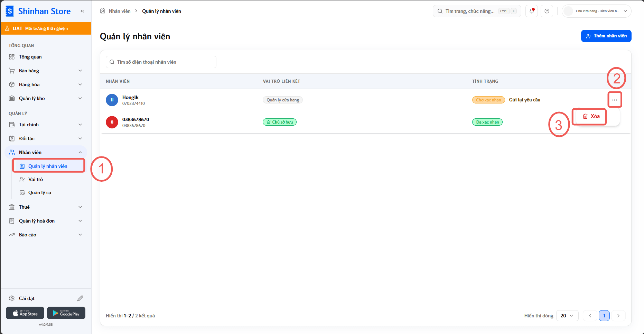This screenshot has width=644, height=334.
Task: Click the red avatar of 0383678670
Action: tap(112, 122)
